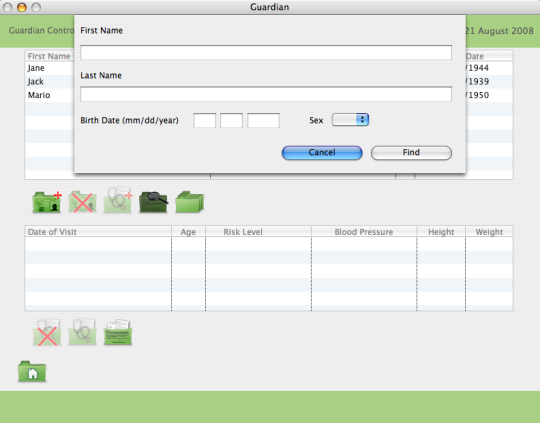Viewport: 540px width, 423px height.
Task: Go home via the house folder icon
Action: 32,371
